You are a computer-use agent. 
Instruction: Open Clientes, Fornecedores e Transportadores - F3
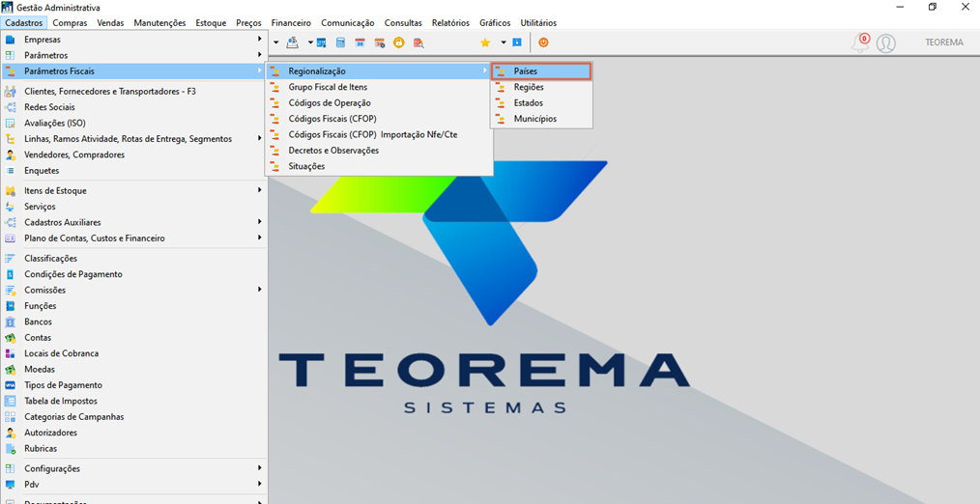click(134, 91)
